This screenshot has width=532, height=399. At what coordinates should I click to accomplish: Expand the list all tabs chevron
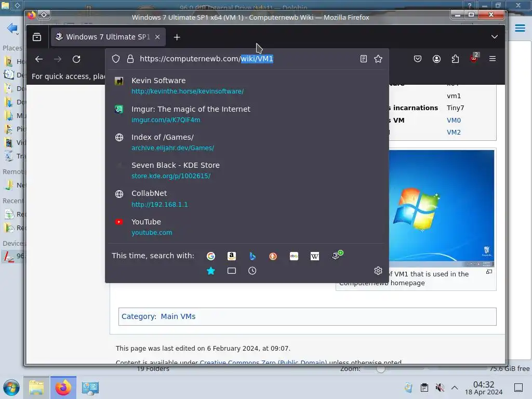495,37
